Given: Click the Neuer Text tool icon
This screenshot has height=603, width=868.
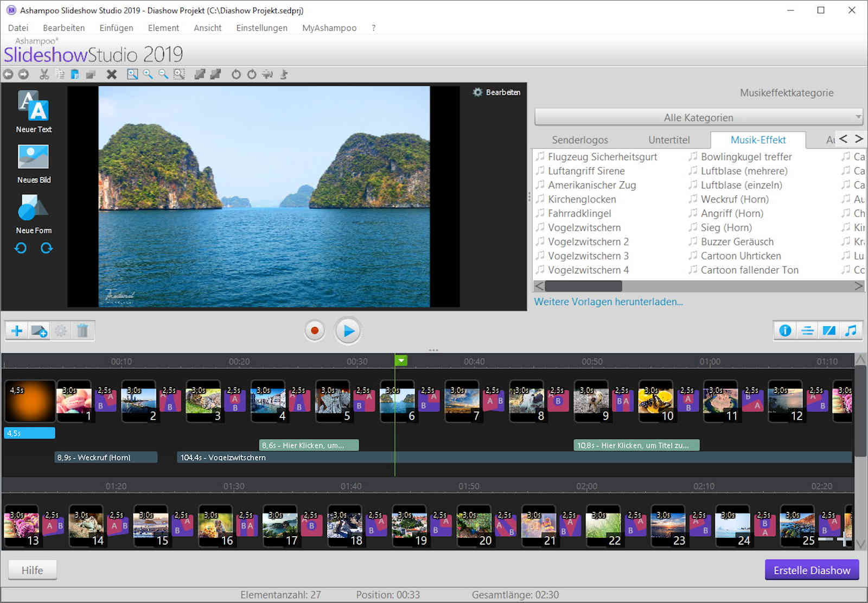Looking at the screenshot, I should [x=33, y=106].
